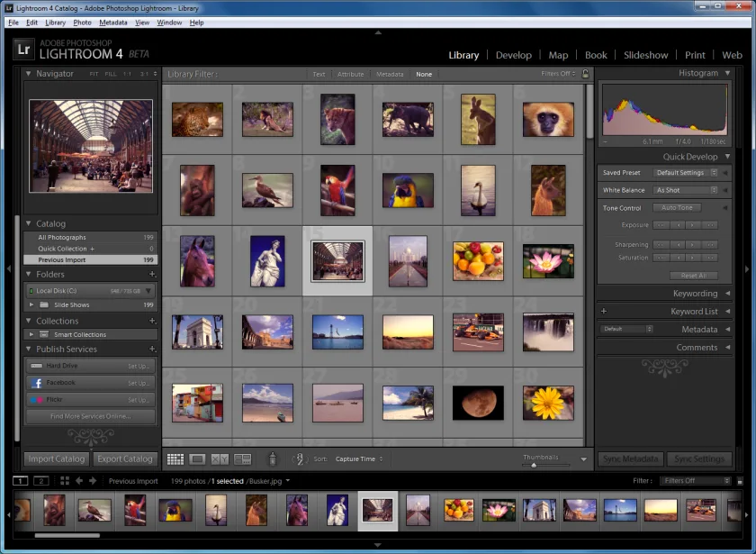This screenshot has height=554, width=756.
Task: Go forward with filmstrip arrow icon
Action: (x=93, y=481)
